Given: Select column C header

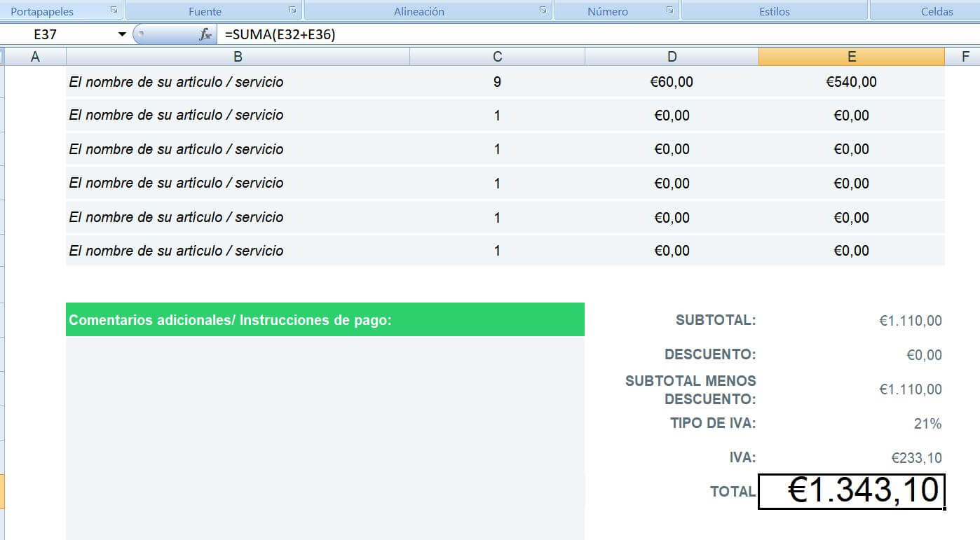Looking at the screenshot, I should tap(497, 57).
